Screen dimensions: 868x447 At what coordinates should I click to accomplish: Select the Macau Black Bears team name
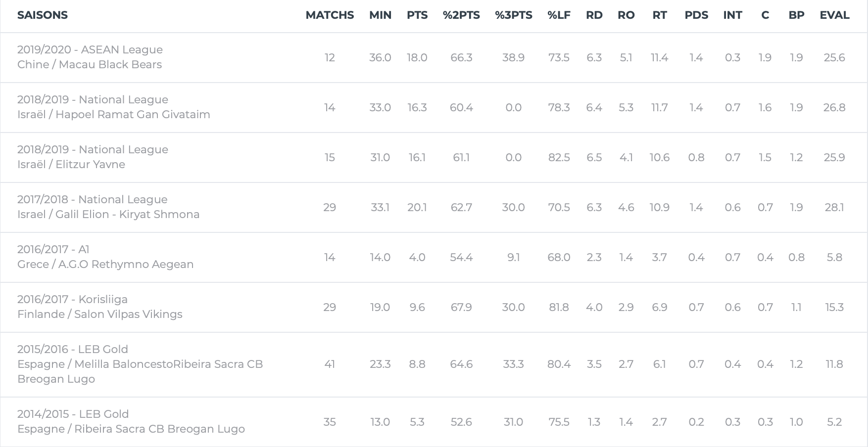[x=110, y=65]
